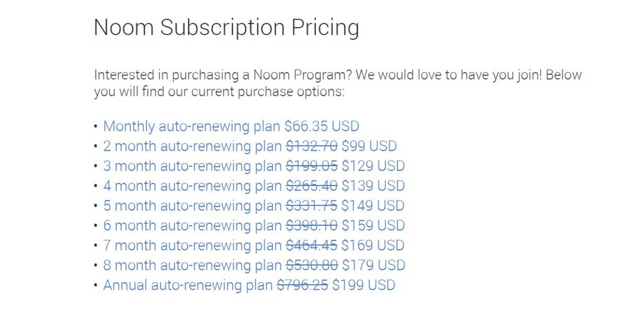644x324 pixels.
Task: Click the 2 month auto-renewing plan link
Action: [192, 146]
